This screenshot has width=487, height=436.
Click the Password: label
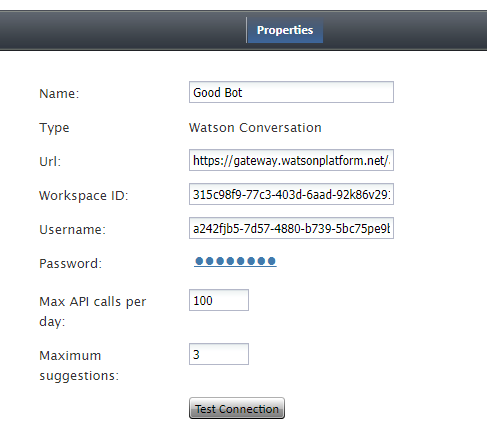tap(70, 264)
